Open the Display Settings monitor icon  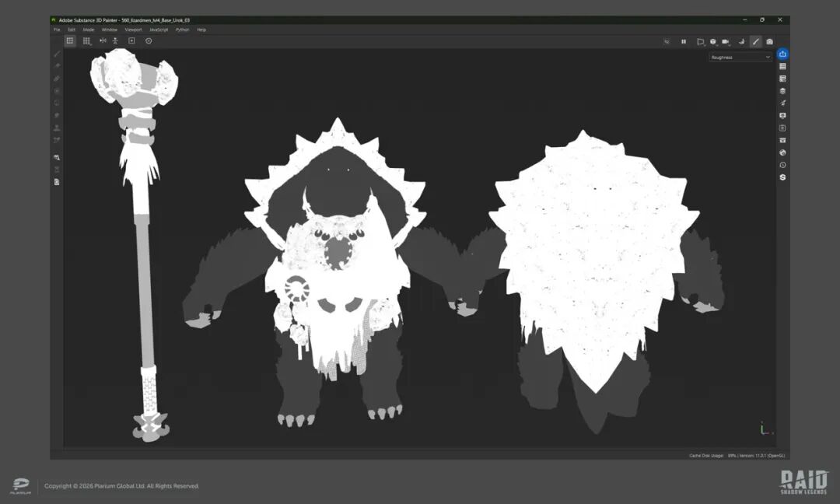(x=782, y=116)
